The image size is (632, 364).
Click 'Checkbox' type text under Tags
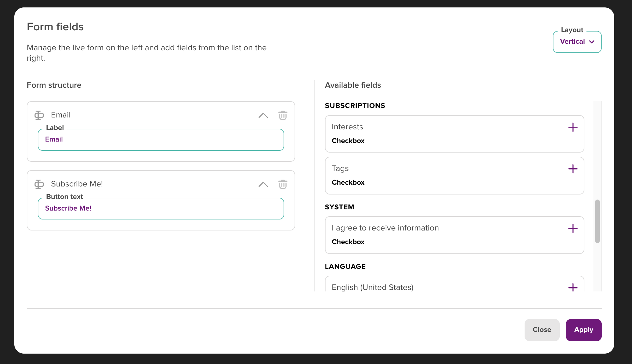(x=348, y=182)
